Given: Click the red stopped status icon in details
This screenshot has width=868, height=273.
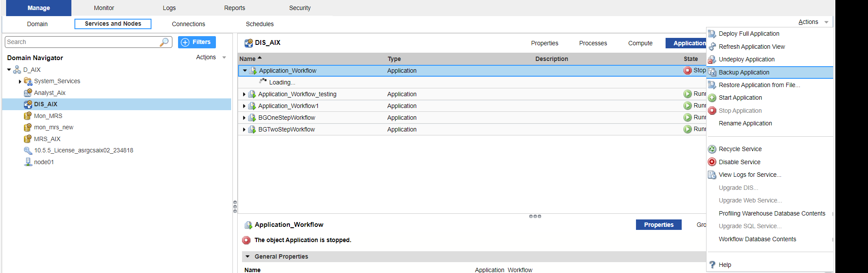Looking at the screenshot, I should coord(246,240).
